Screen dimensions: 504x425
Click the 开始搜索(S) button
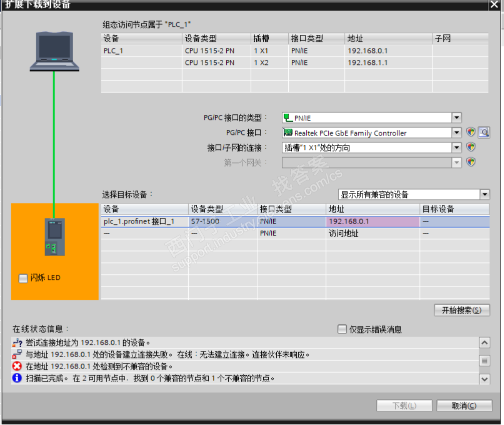462,310
